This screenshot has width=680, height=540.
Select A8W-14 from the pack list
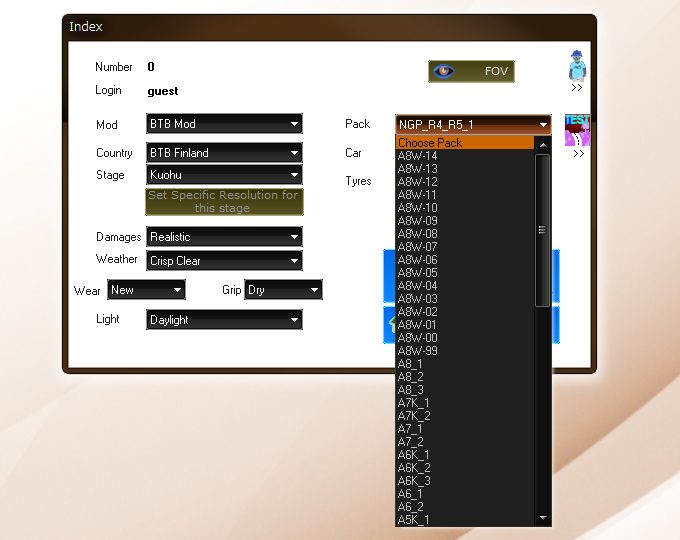point(418,156)
